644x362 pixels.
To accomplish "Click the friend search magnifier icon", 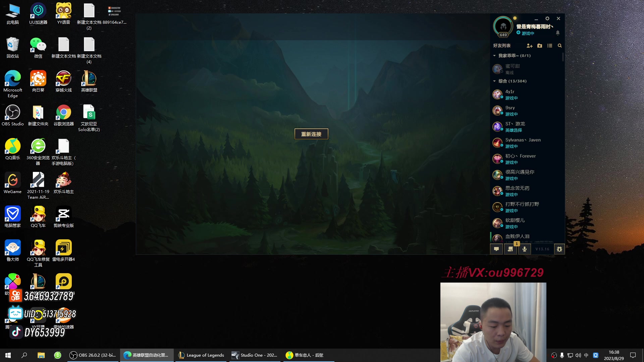I will (x=559, y=46).
